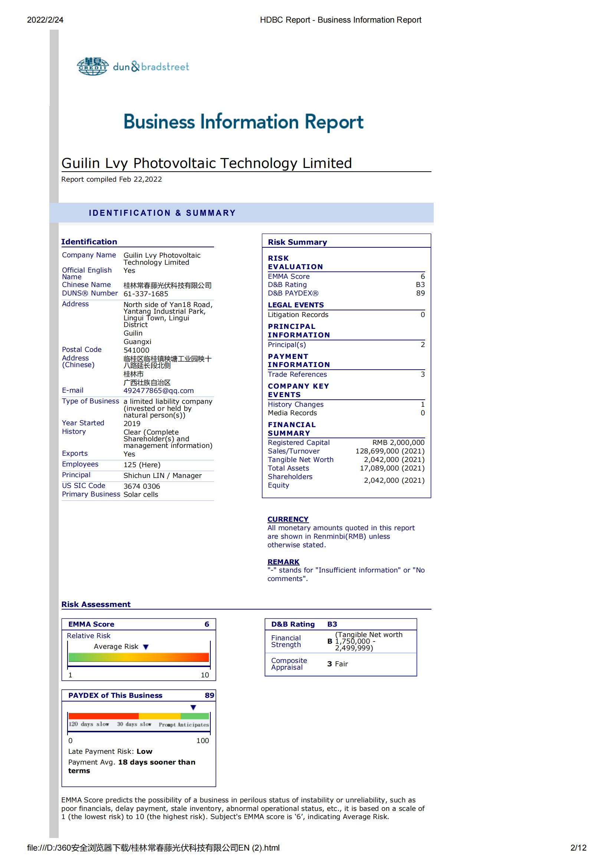The height and width of the screenshot is (868, 614).
Task: Select DUNS number 61-337-1685
Action: click(146, 294)
